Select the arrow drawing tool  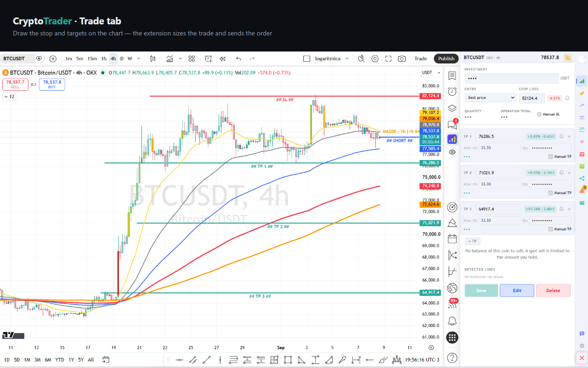pyautogui.click(x=342, y=360)
